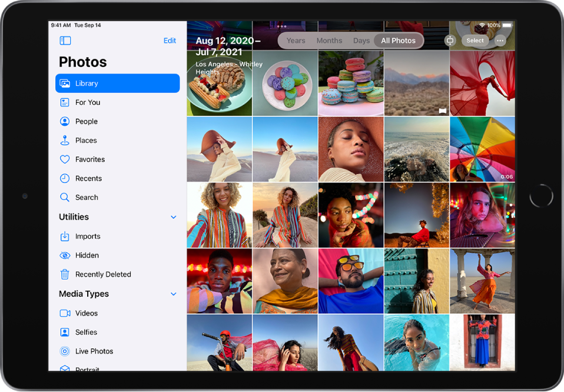
Task: Switch to the Months view
Action: pyautogui.click(x=329, y=41)
